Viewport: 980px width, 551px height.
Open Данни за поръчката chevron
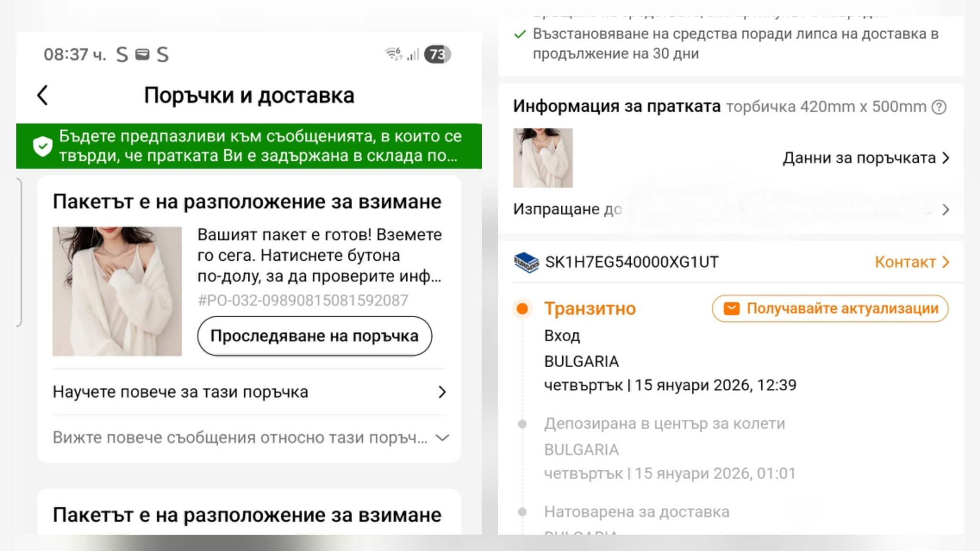click(946, 158)
